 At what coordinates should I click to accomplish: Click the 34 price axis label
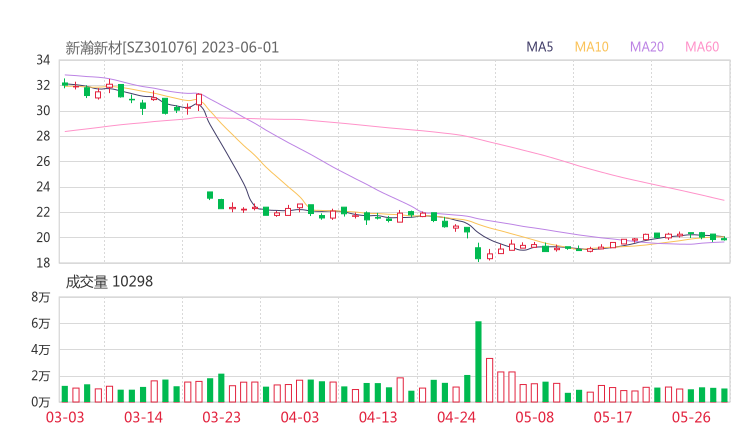43,60
